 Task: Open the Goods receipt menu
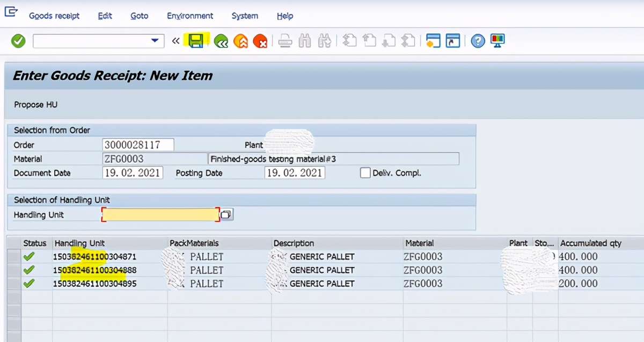(x=54, y=16)
